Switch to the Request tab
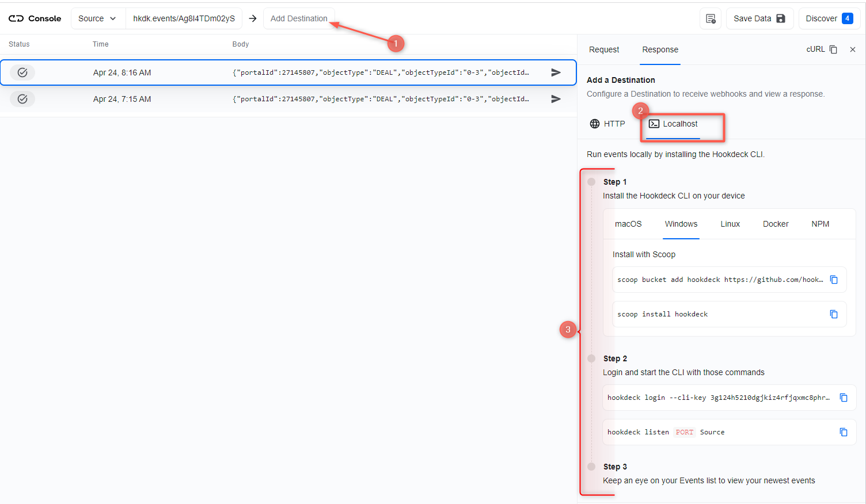The width and height of the screenshot is (866, 504). (x=604, y=49)
